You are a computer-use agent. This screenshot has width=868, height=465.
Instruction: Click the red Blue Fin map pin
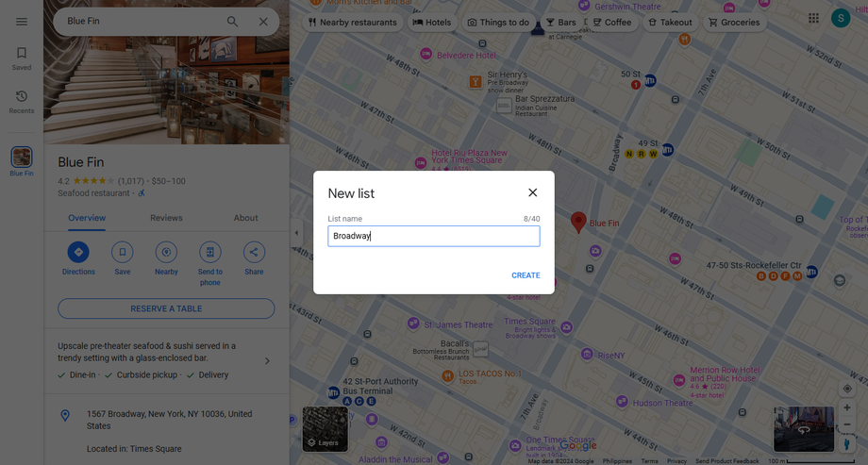point(578,222)
